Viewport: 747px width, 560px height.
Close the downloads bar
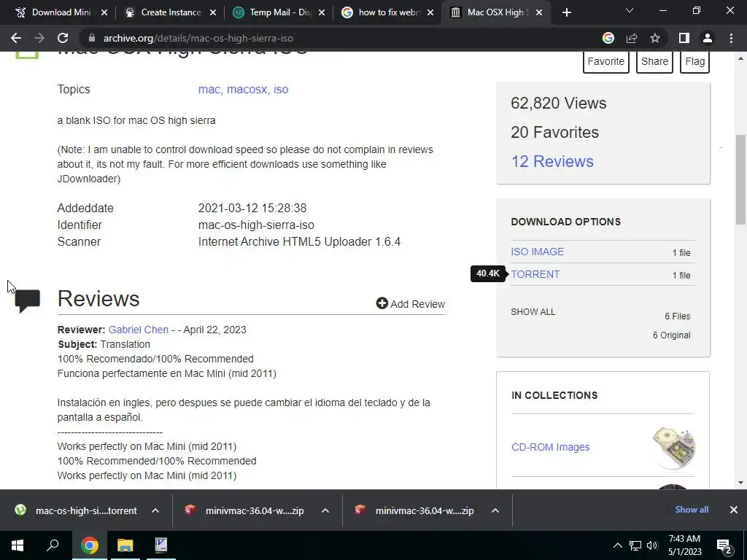[734, 510]
